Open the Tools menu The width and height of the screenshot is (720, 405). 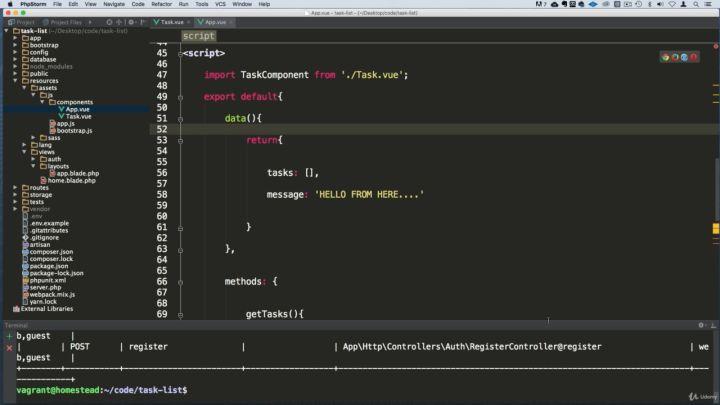(202, 4)
